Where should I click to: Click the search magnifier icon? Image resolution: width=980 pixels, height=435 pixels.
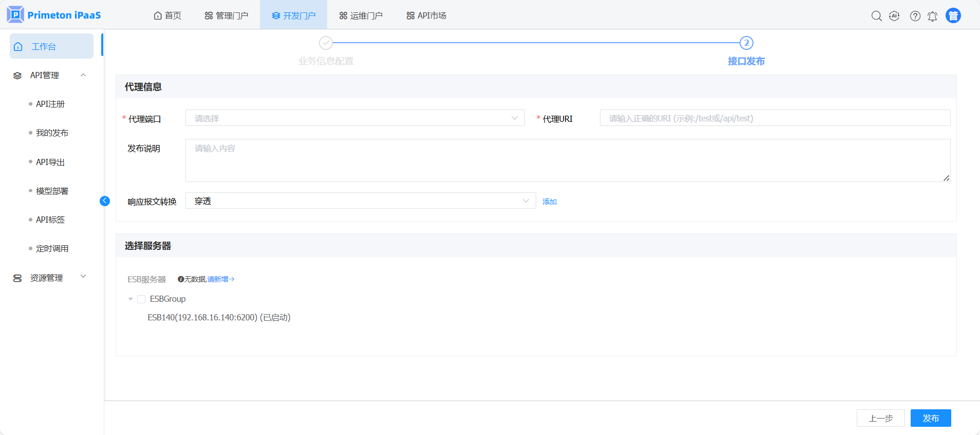876,16
